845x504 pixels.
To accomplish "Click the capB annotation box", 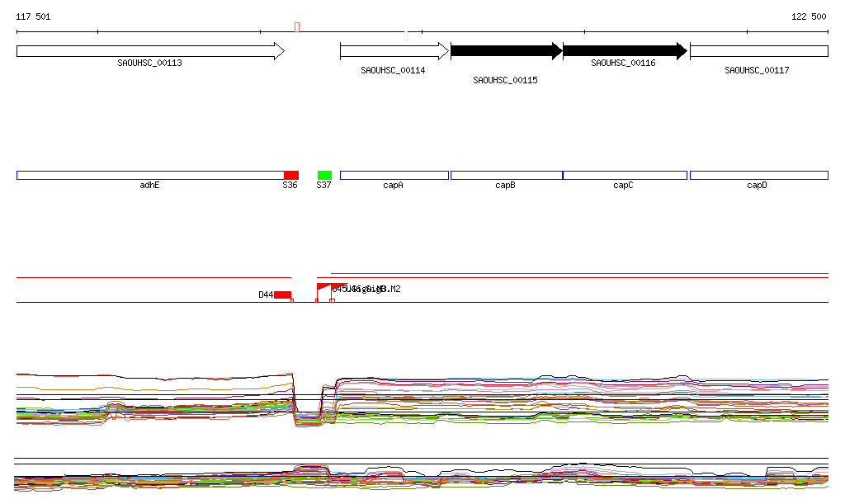I will click(x=506, y=175).
